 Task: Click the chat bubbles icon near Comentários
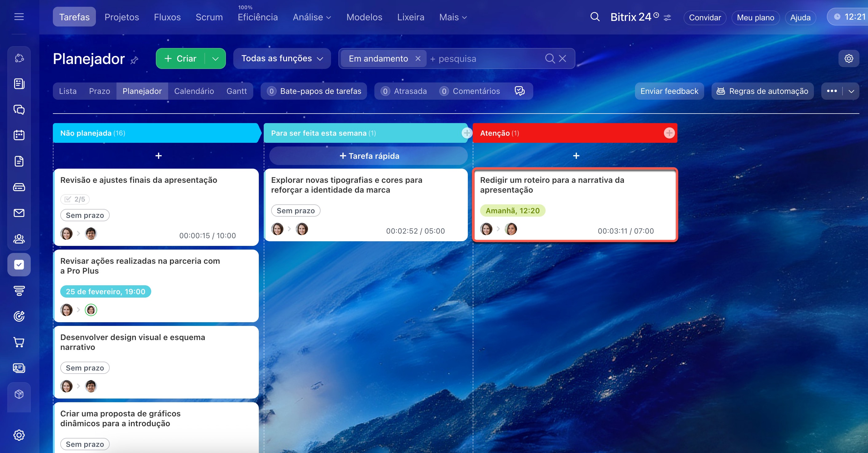click(x=519, y=91)
